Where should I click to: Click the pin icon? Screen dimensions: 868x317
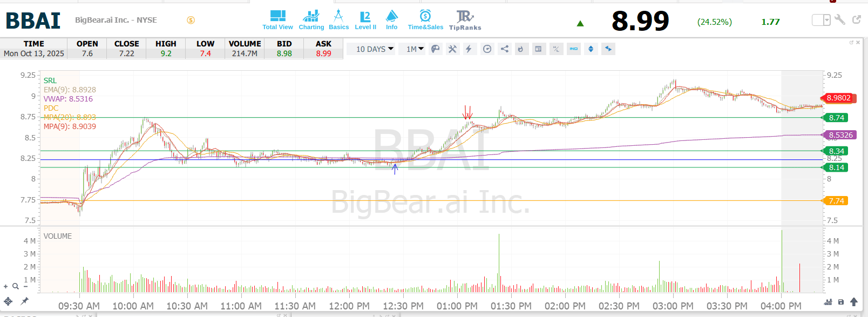click(24, 301)
